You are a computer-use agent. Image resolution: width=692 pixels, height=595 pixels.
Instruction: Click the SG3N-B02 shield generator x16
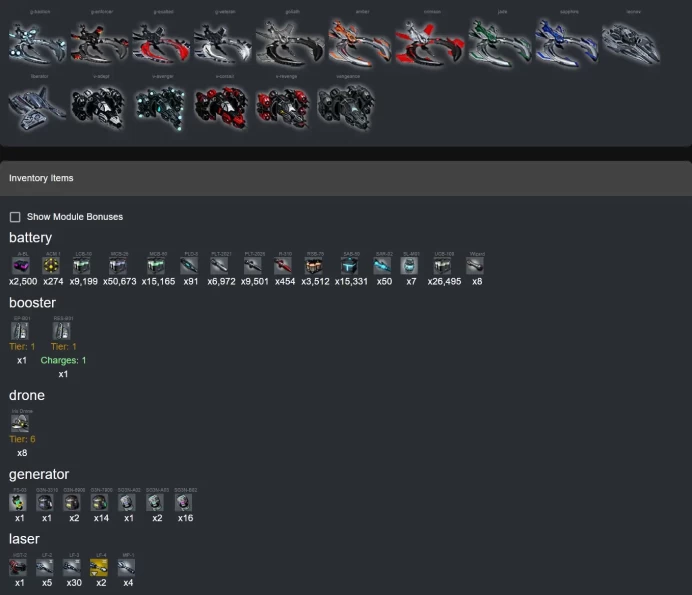tap(183, 502)
